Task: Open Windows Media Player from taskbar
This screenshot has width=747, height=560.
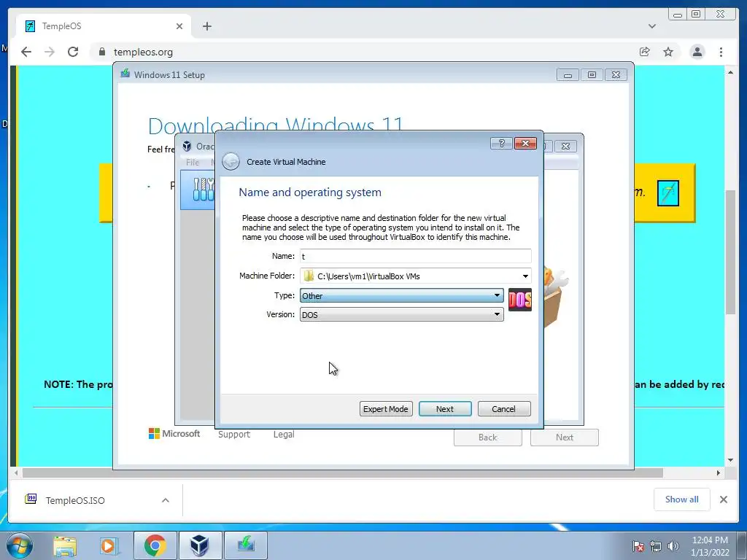Action: (x=109, y=545)
